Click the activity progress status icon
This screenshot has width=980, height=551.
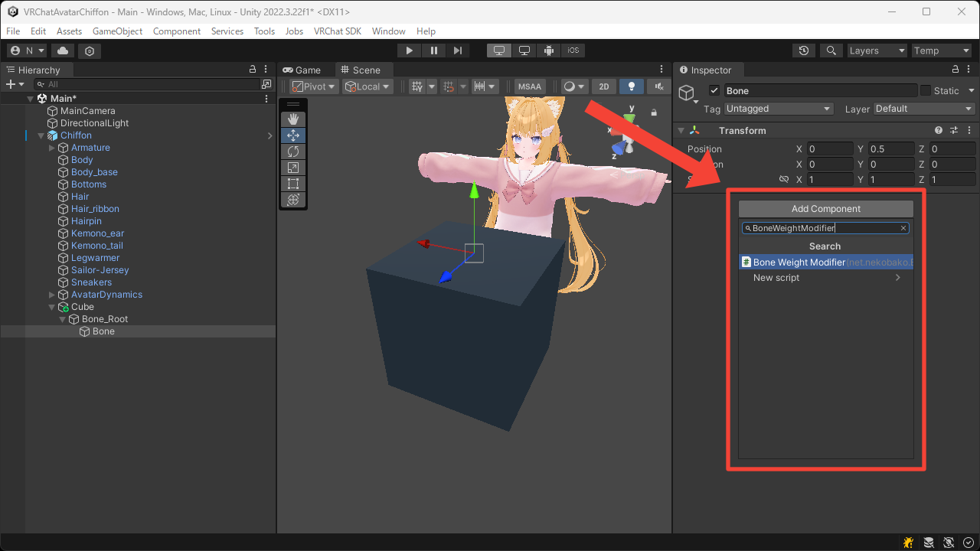(x=969, y=543)
